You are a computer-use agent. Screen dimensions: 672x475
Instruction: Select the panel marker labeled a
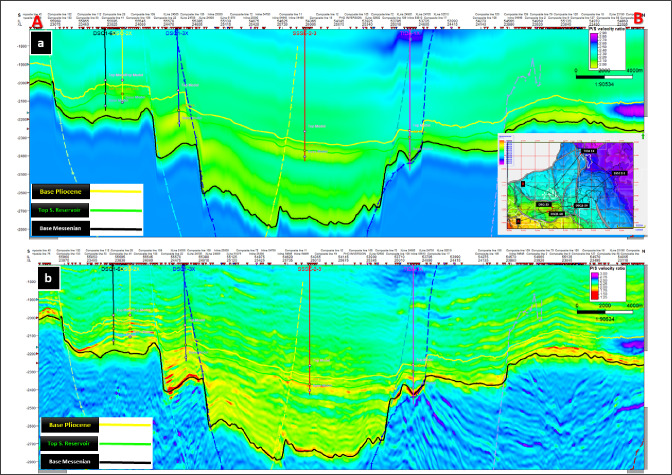[x=41, y=43]
